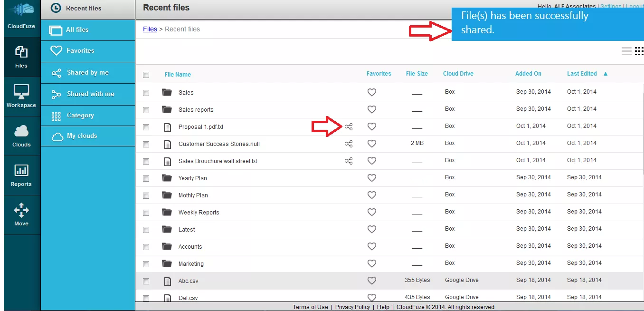Click the Mothly Plan folder name
The image size is (644, 311).
point(193,195)
